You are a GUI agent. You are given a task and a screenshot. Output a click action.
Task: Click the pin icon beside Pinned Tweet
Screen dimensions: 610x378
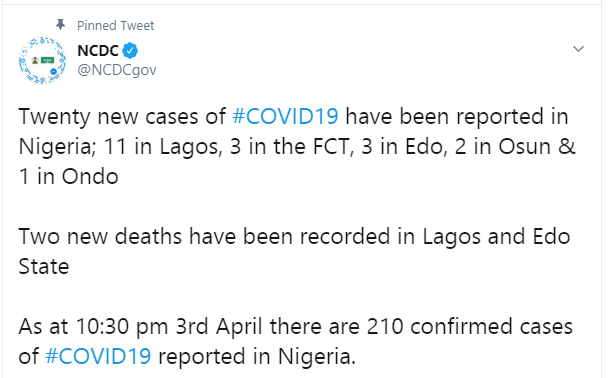pos(60,24)
